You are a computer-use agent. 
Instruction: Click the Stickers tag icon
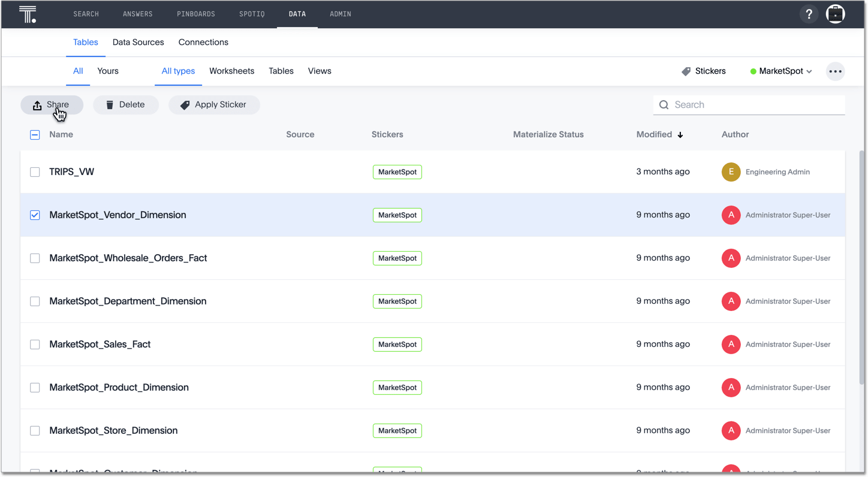tap(686, 71)
